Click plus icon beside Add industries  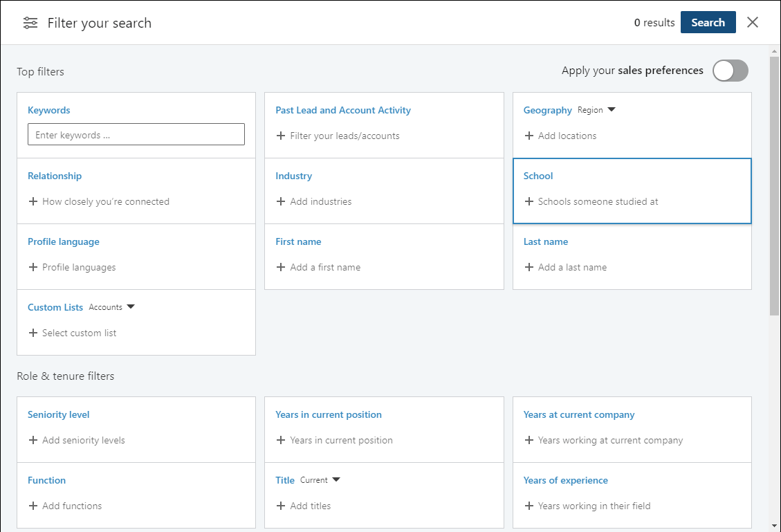click(281, 201)
